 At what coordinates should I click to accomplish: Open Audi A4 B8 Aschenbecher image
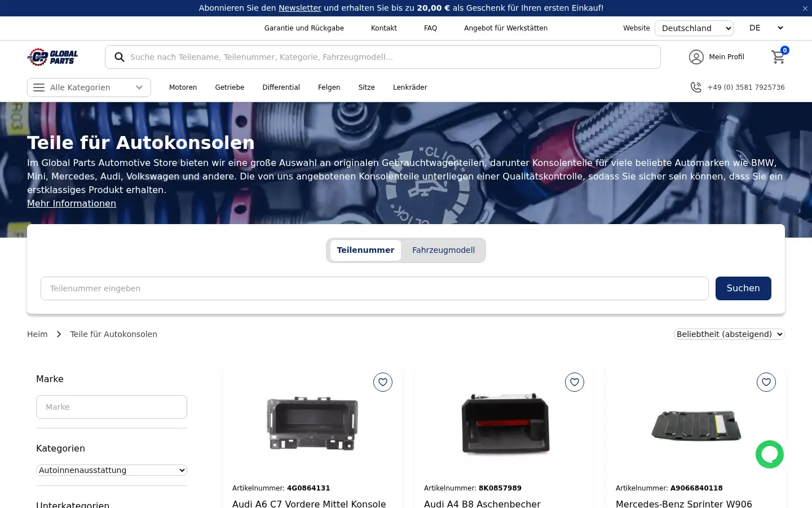(505, 423)
